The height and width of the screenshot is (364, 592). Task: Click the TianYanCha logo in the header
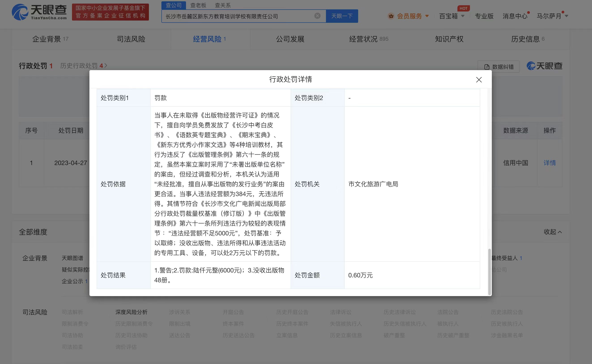(39, 12)
